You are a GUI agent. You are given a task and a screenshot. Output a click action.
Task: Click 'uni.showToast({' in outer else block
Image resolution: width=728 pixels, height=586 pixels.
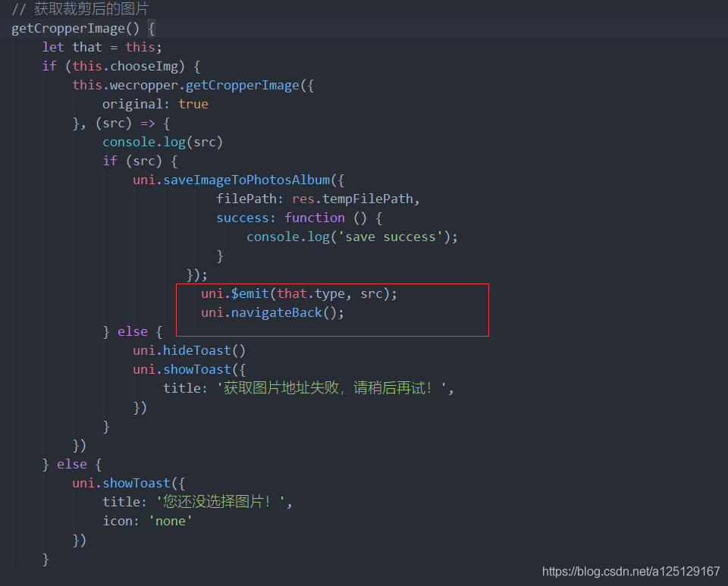coord(129,484)
